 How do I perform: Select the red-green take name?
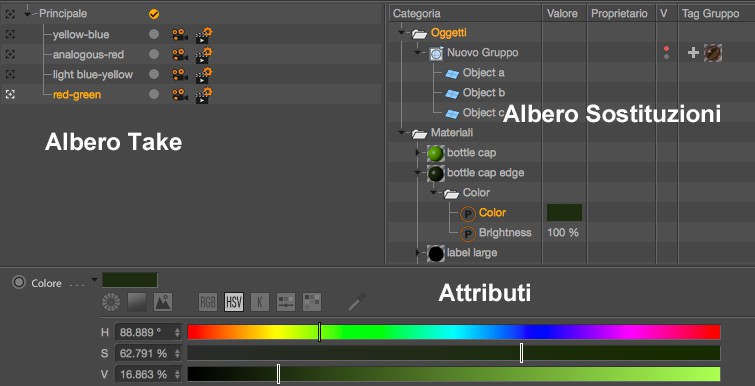[x=77, y=95]
